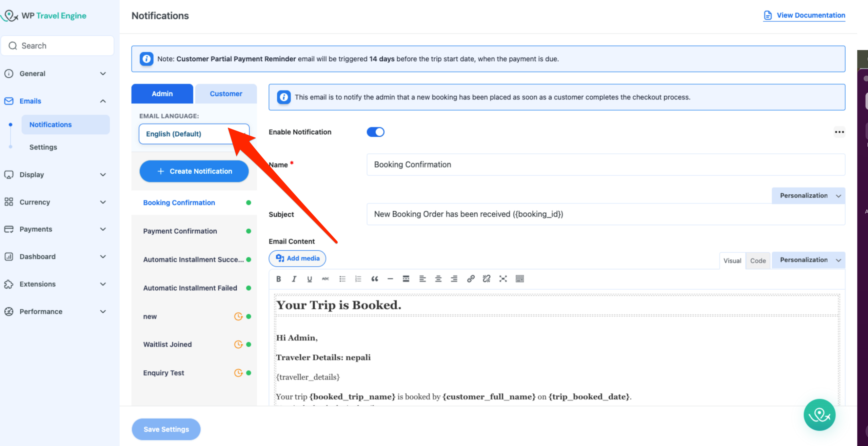
Task: Click floating WP Travel Engine help icon
Action: tap(819, 415)
